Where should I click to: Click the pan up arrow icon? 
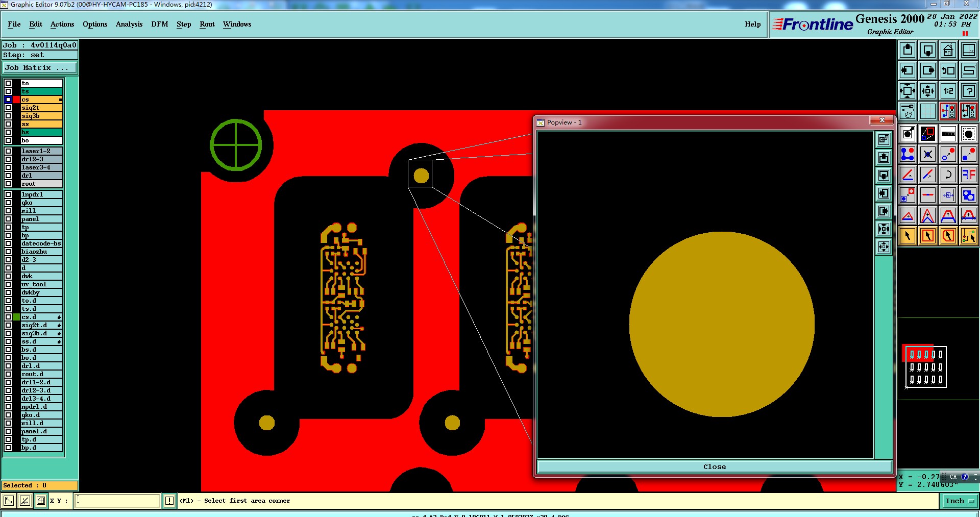click(908, 50)
